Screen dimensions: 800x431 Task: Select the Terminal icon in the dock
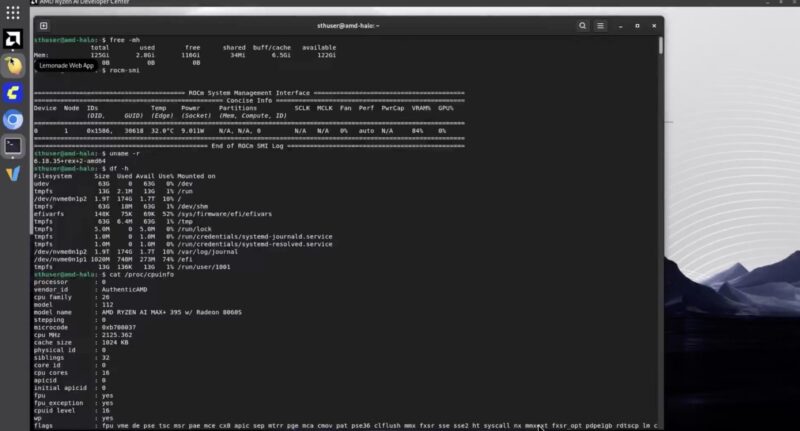coord(13,146)
